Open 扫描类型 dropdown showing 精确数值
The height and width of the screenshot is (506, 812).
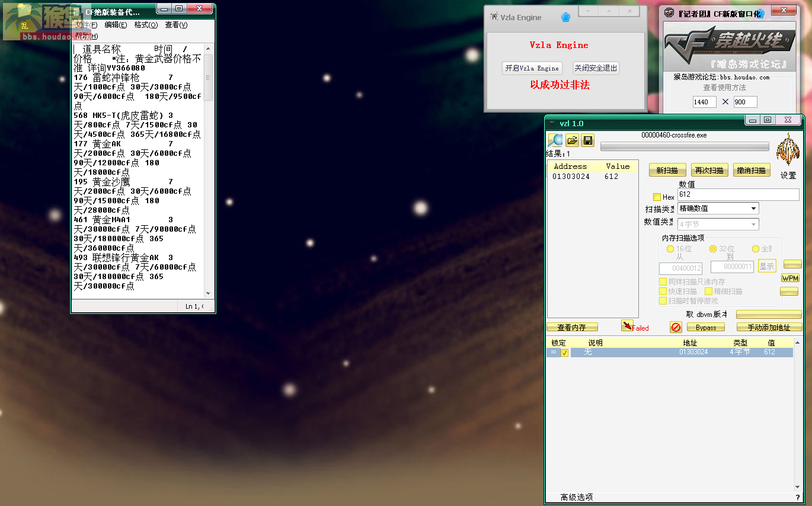click(718, 209)
